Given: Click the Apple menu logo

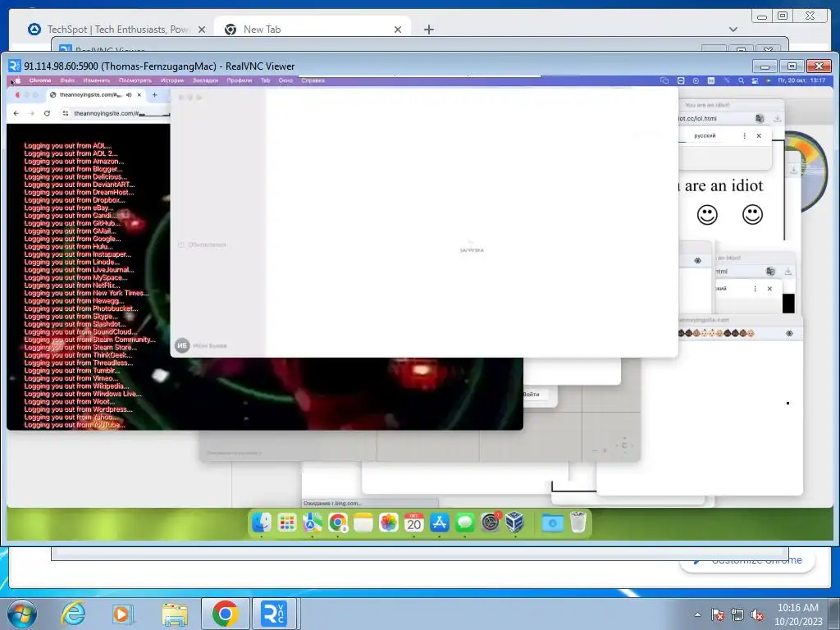Looking at the screenshot, I should [x=18, y=80].
